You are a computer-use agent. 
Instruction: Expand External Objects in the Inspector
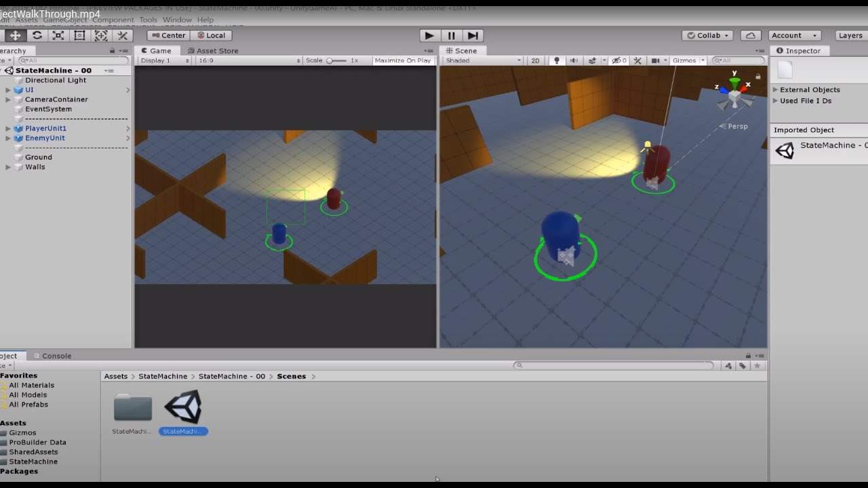[776, 89]
